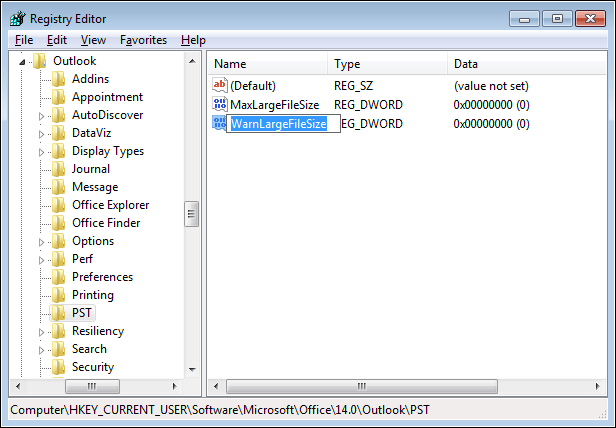Click the Registry Editor title bar icon

click(x=18, y=18)
